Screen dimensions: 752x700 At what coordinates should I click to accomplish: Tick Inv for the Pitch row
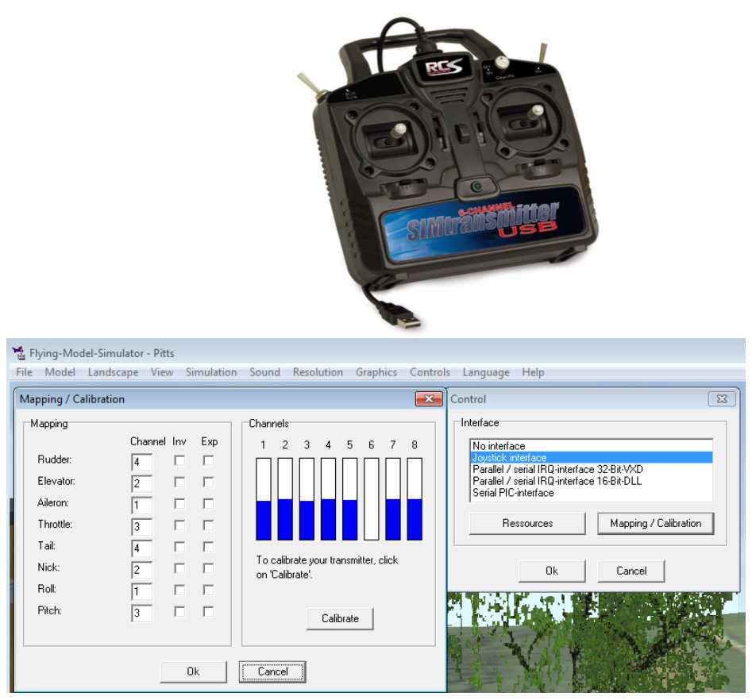179,611
